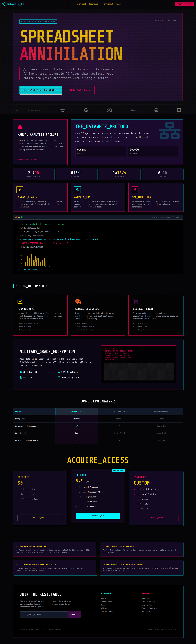Focus the ENTER_EMAIL_ADDRESS field
Screen dimensions: 196x644
point(44,614)
